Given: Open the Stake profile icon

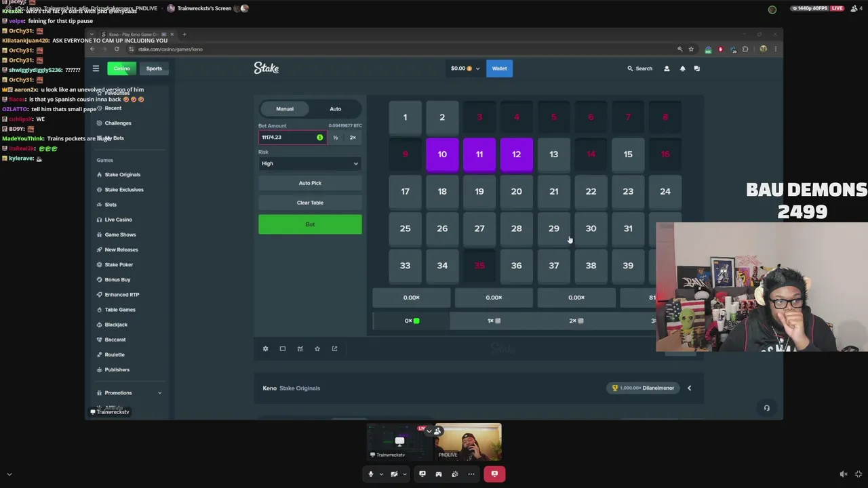Looking at the screenshot, I should (667, 68).
